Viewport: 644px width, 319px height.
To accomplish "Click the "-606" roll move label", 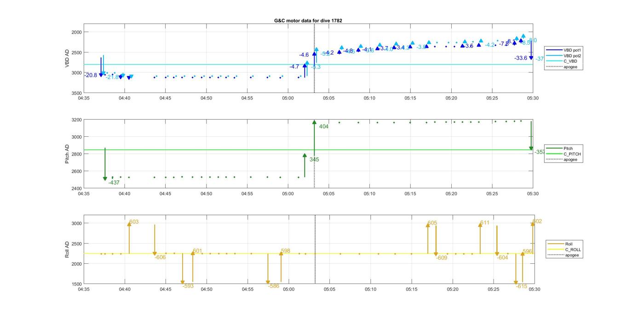I will coord(160,257).
